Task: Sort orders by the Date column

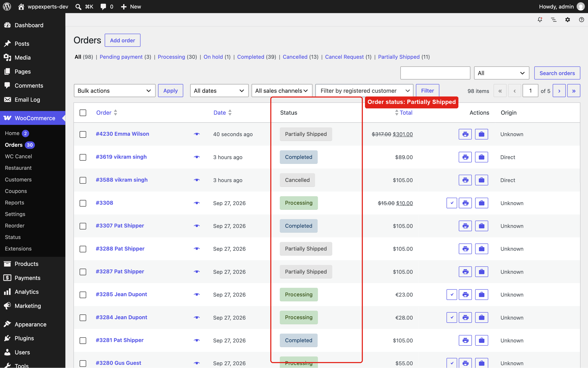Action: click(222, 112)
